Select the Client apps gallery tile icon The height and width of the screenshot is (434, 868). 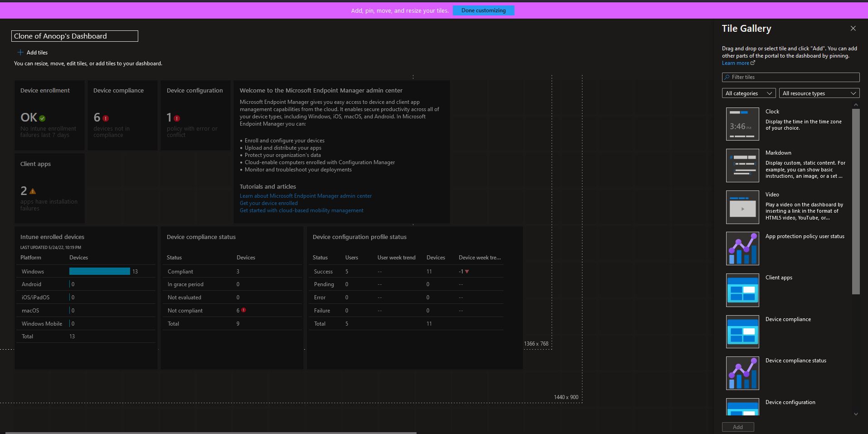pos(742,290)
